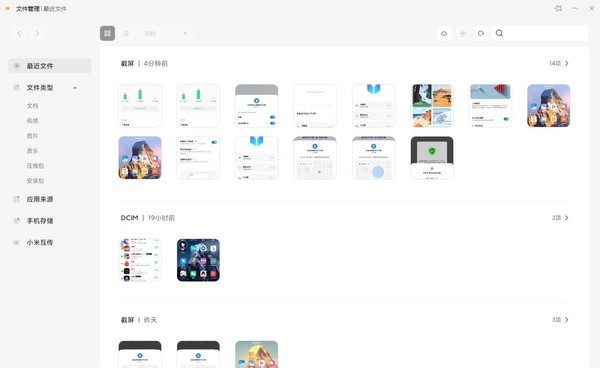Open 应用来源 in the sidebar
The image size is (600, 368).
tap(40, 199)
